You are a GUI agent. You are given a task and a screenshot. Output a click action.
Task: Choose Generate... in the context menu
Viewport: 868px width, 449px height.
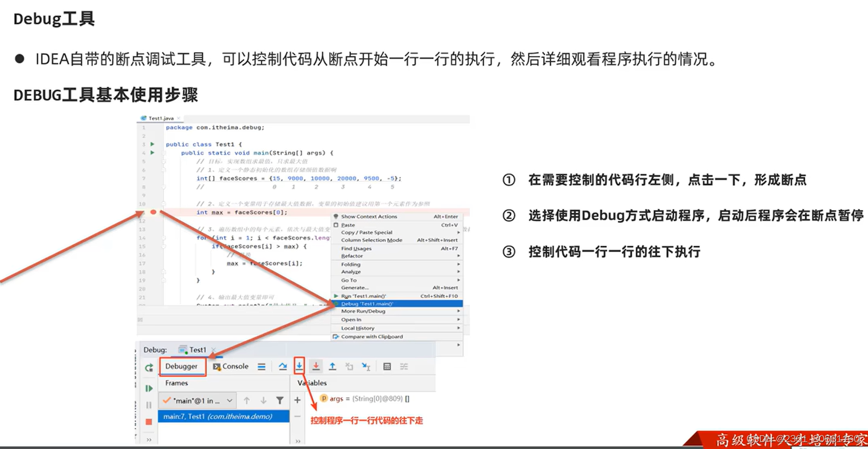(398, 288)
